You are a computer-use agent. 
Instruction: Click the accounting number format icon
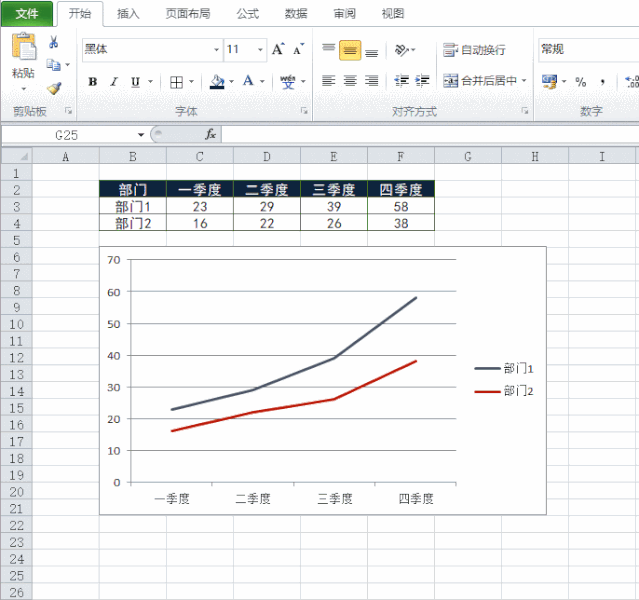click(549, 81)
